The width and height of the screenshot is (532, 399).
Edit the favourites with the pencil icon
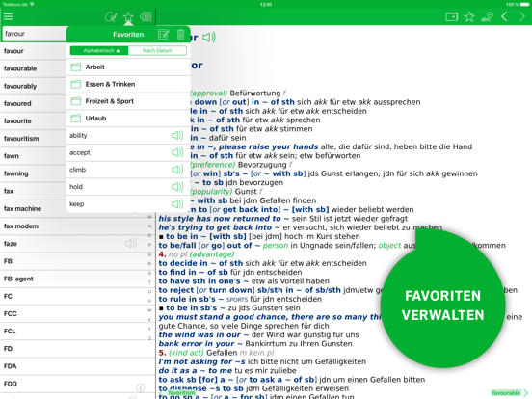click(x=164, y=35)
